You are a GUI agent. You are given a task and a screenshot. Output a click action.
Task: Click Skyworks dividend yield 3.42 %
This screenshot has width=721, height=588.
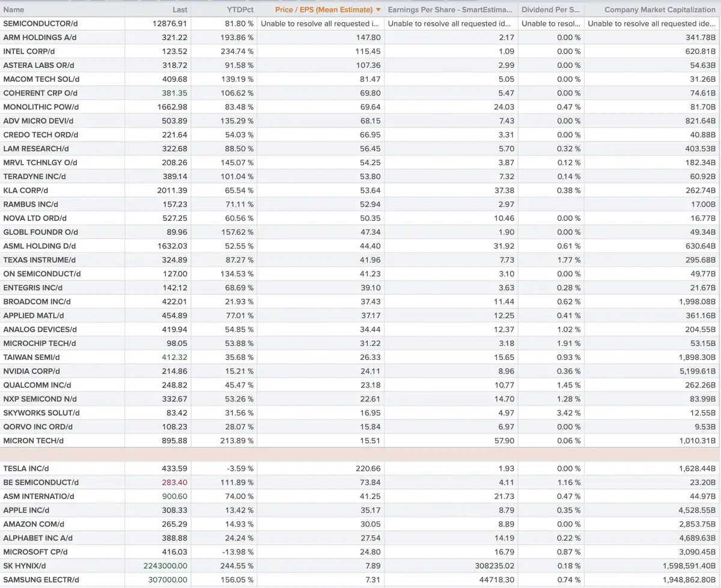569,413
